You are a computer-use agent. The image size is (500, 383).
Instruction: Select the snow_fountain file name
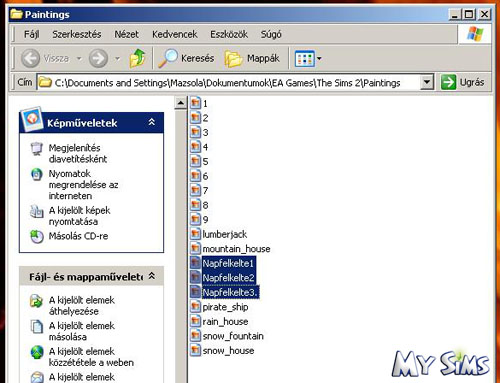tap(233, 336)
